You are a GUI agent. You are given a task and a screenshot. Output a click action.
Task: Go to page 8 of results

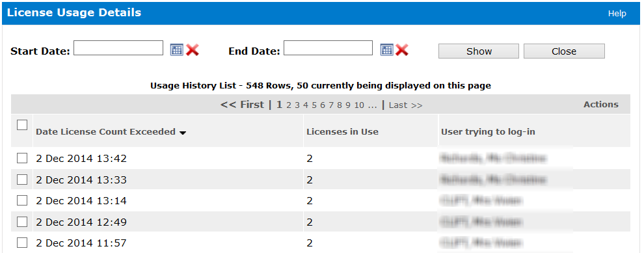coord(340,105)
